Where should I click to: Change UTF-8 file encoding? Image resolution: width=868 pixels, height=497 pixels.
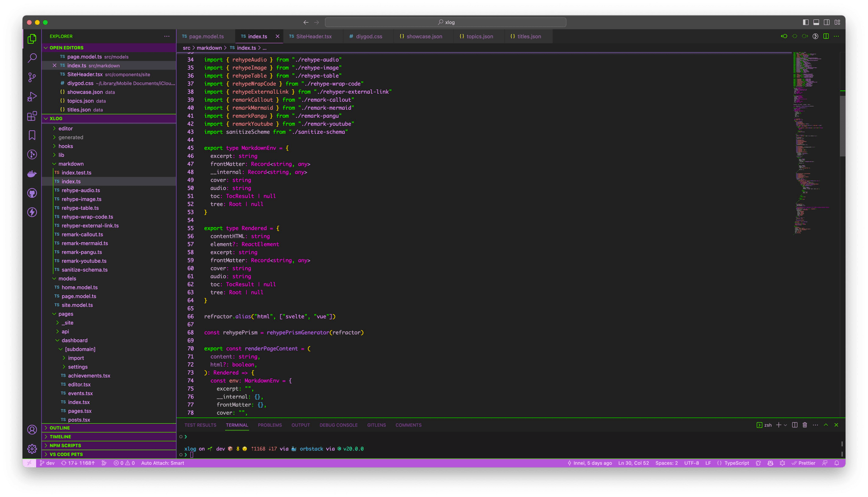click(691, 463)
